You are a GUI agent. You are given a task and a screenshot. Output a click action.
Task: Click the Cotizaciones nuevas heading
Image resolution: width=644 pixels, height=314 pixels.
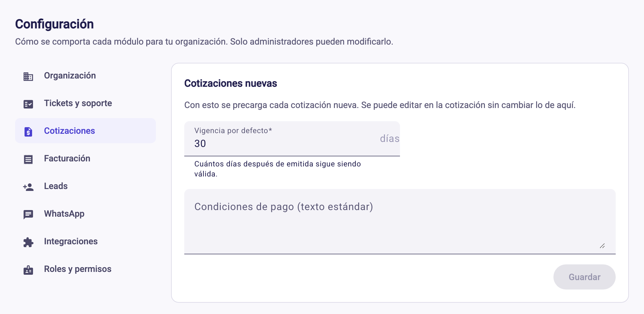click(x=230, y=83)
